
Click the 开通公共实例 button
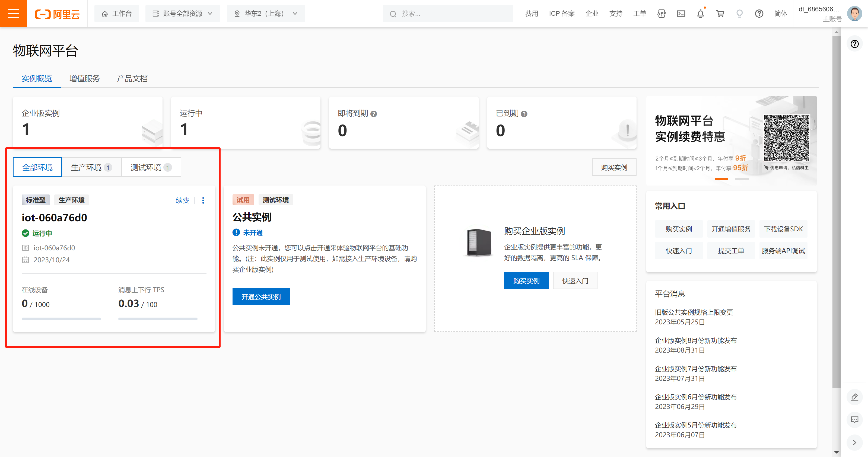coord(261,297)
